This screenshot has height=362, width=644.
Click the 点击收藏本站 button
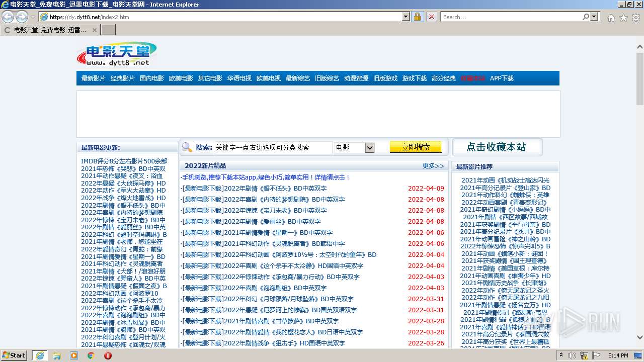pyautogui.click(x=497, y=147)
